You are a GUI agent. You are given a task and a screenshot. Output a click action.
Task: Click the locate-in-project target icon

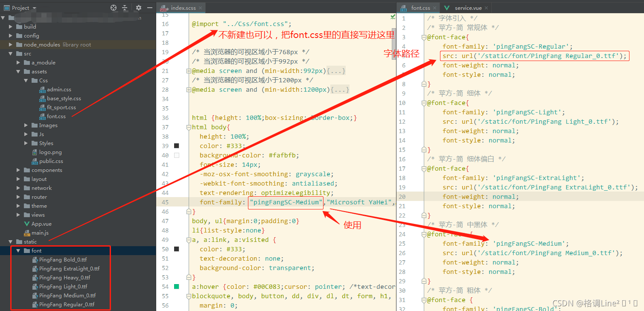[114, 8]
